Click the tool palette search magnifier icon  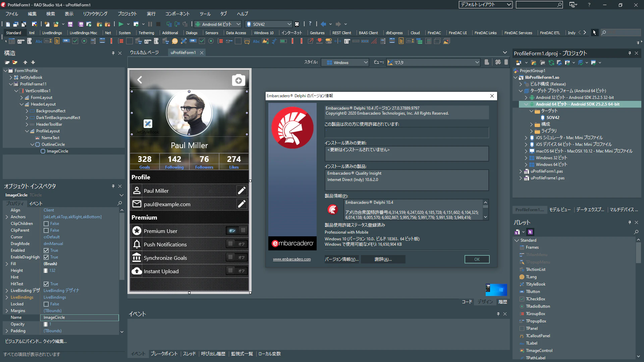click(x=604, y=33)
